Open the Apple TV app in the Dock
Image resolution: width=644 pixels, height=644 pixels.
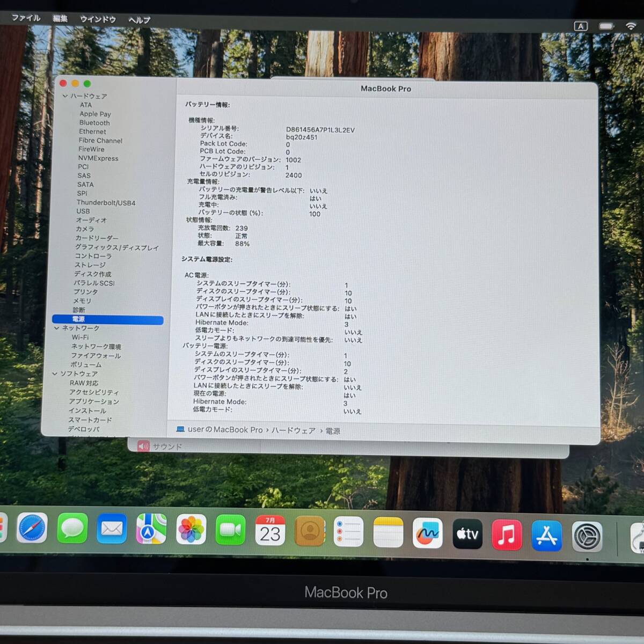coord(467,534)
